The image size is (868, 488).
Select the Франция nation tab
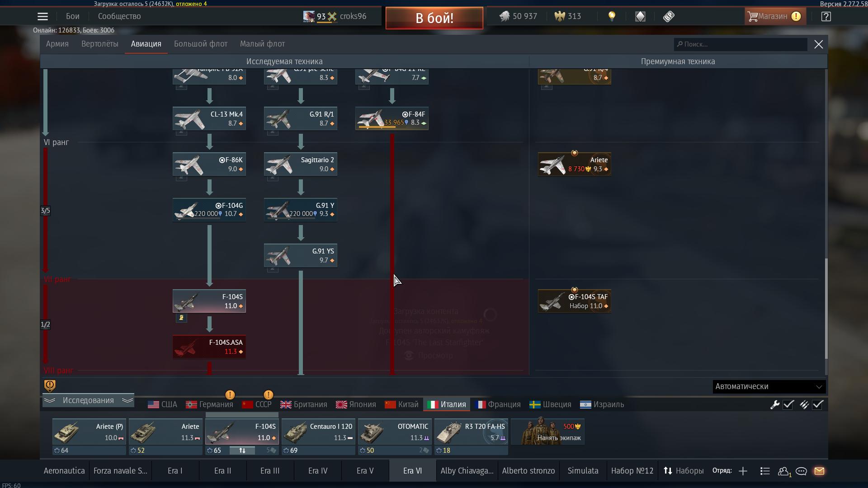498,404
